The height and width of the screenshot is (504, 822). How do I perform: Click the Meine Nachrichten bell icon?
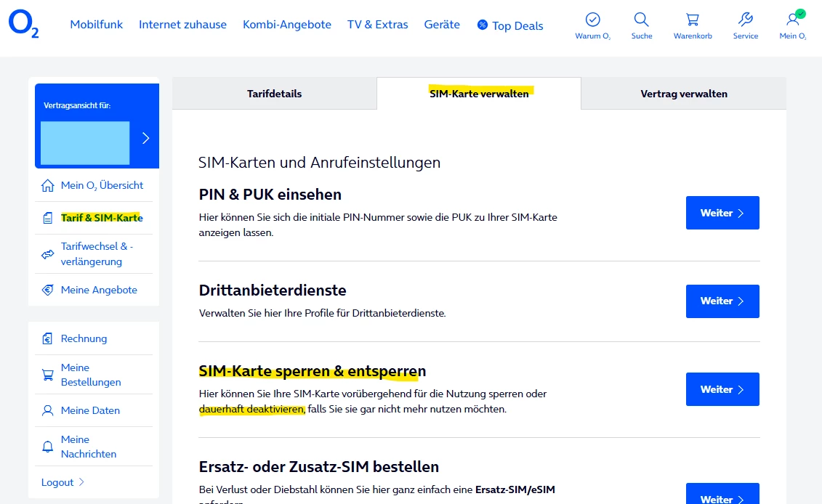48,447
